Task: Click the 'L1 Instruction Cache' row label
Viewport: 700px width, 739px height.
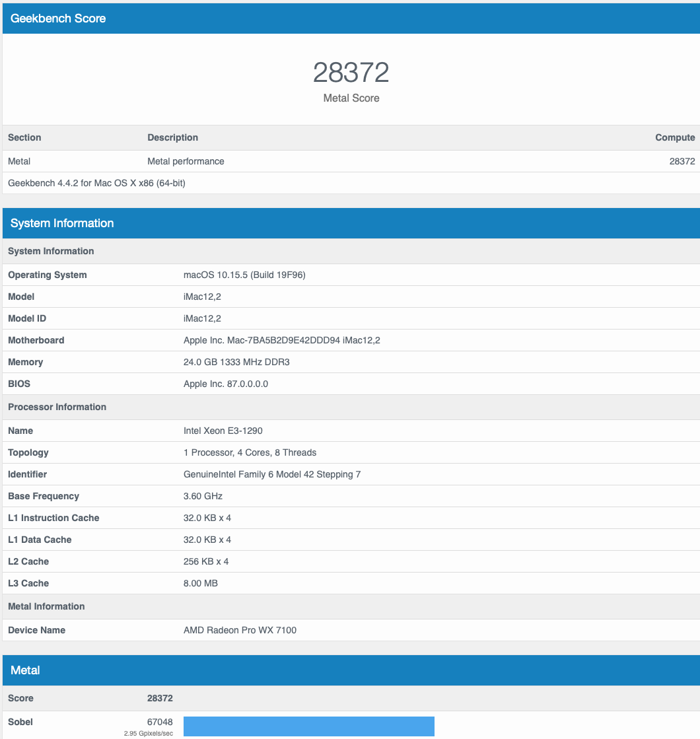Action: [53, 518]
